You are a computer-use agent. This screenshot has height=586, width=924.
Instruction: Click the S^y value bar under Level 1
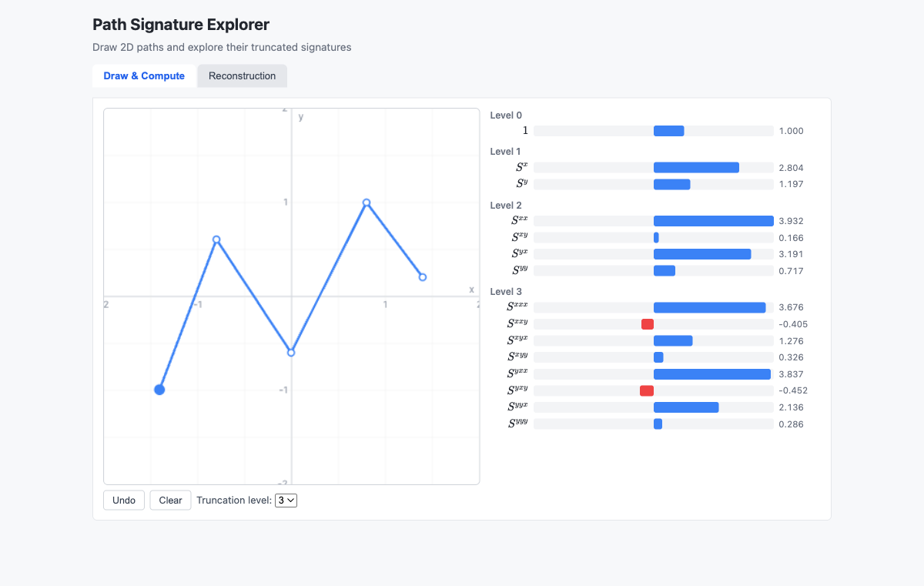coord(671,184)
